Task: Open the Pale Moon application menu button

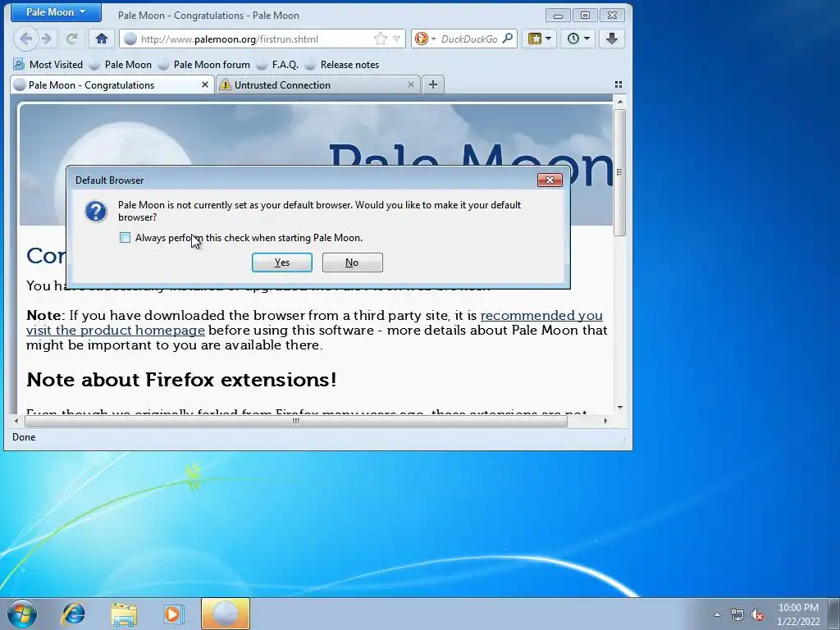Action: point(56,11)
